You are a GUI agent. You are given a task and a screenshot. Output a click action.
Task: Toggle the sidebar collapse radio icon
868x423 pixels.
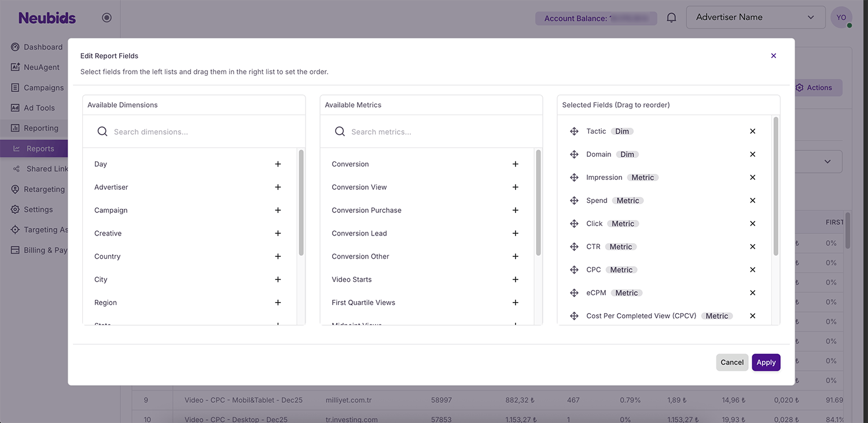tap(106, 18)
